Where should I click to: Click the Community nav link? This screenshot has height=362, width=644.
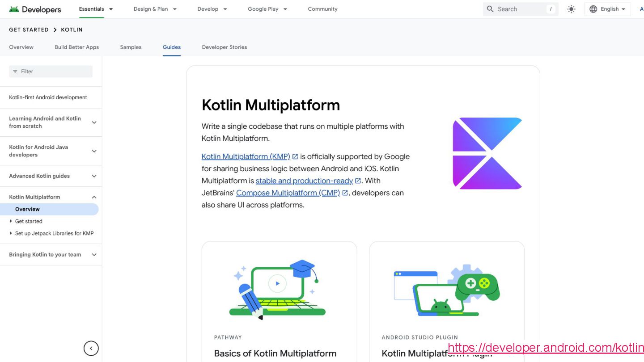(x=322, y=9)
